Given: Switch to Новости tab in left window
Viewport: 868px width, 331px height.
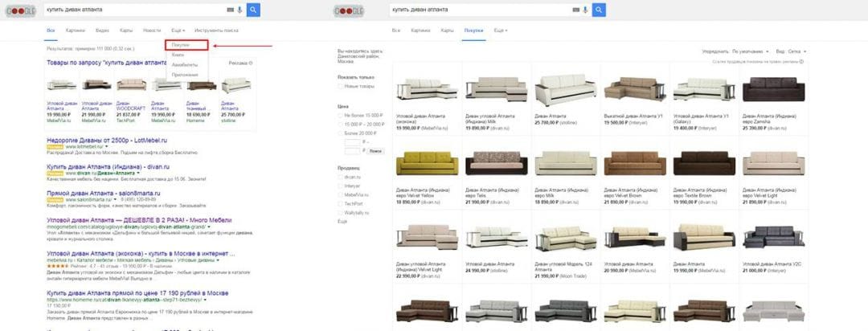Looking at the screenshot, I should 152,31.
